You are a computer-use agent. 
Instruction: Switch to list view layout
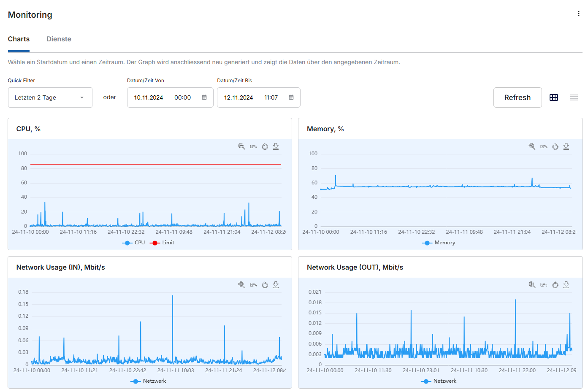(x=574, y=97)
